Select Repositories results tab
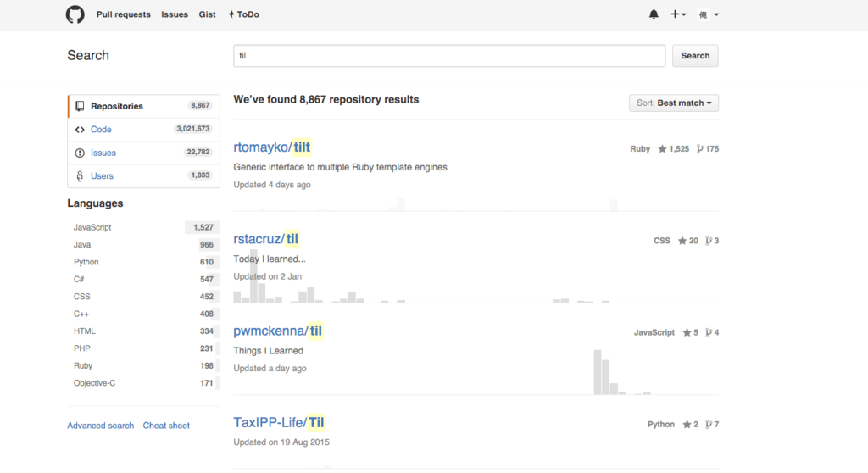Image resolution: width=868 pixels, height=473 pixels. pyautogui.click(x=144, y=106)
